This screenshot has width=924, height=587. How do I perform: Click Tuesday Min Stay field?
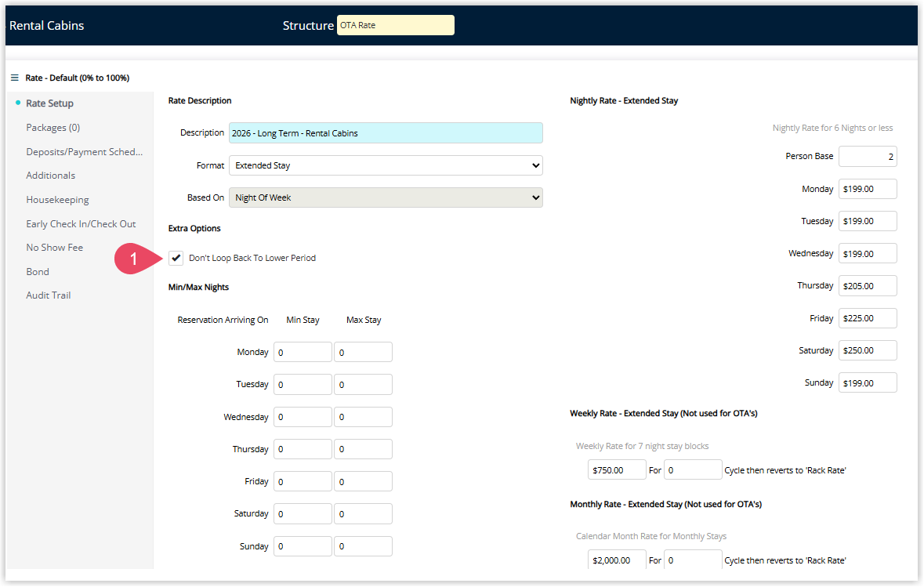click(x=303, y=384)
